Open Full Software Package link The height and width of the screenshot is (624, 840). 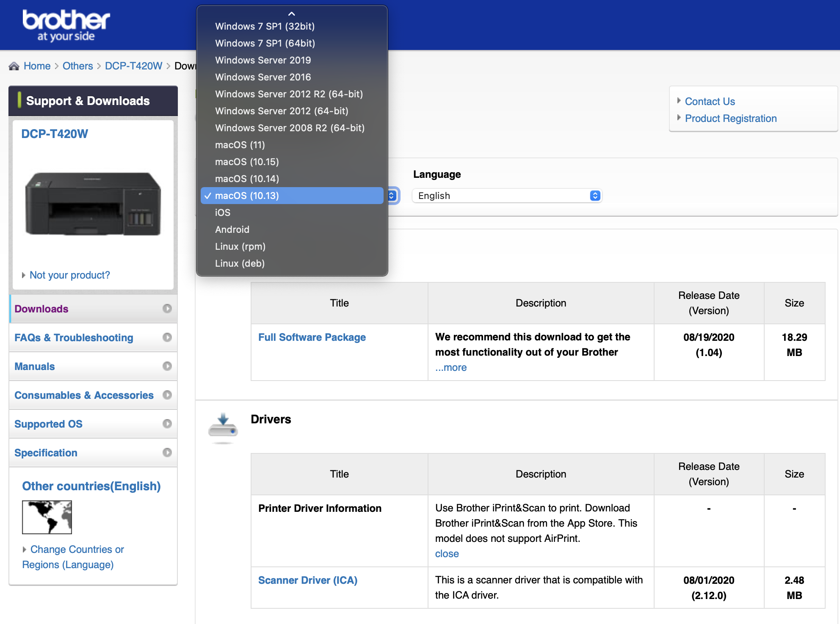(312, 337)
